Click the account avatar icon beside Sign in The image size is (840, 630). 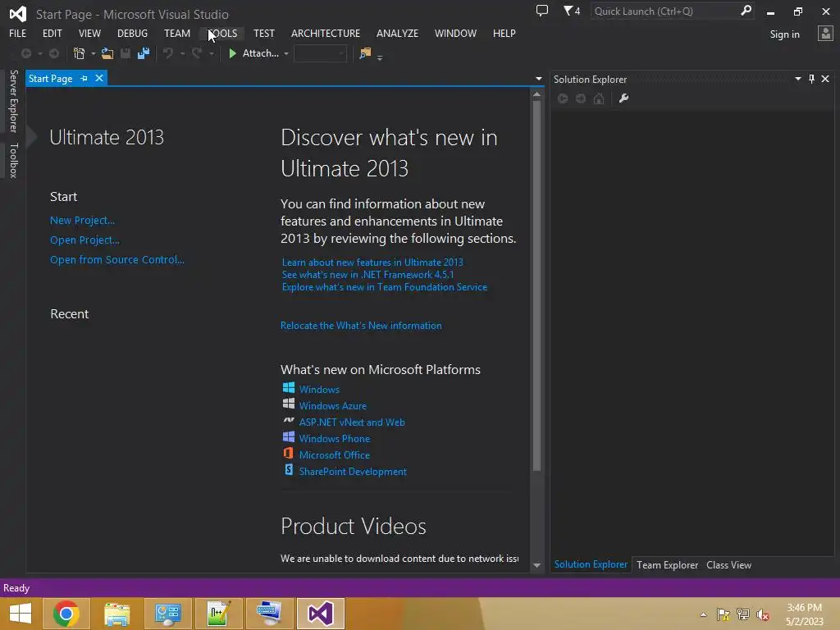(825, 34)
